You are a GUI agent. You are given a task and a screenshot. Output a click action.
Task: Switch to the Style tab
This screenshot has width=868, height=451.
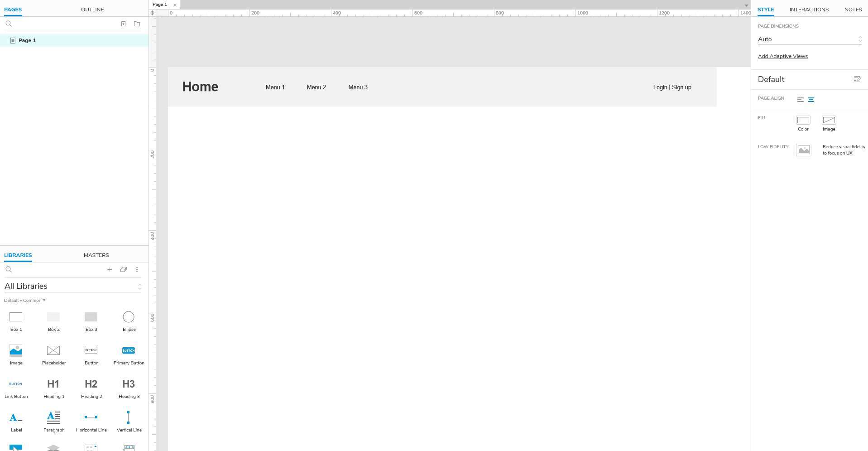click(765, 10)
